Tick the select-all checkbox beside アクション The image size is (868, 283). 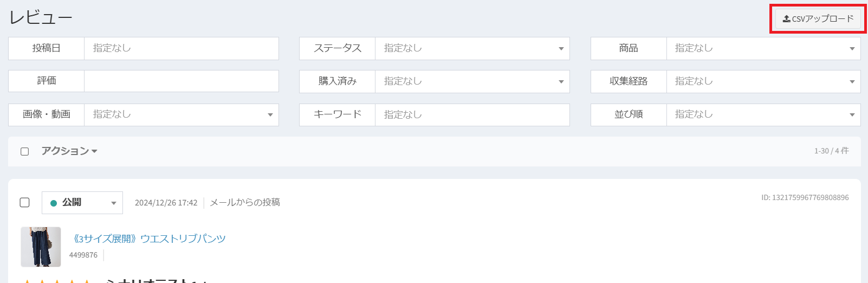pyautogui.click(x=25, y=151)
